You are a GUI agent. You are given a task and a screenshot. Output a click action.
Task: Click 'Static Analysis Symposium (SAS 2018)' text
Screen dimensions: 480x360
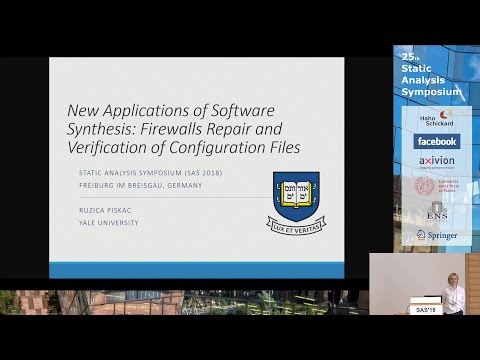pos(150,173)
